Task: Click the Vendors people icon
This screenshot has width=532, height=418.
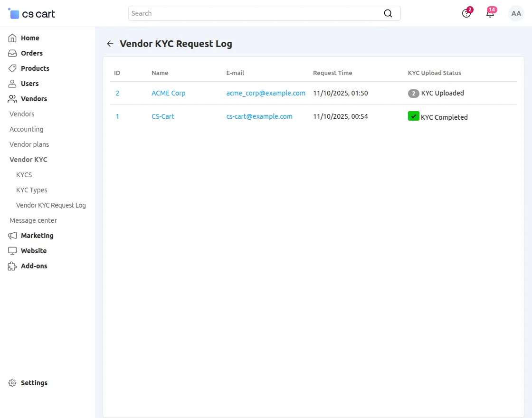Action: 12,98
